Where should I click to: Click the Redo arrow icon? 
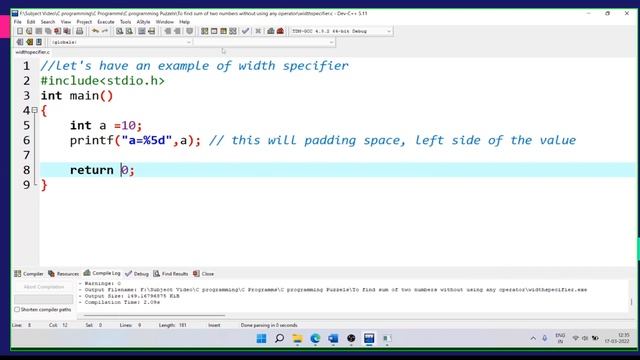(105, 31)
